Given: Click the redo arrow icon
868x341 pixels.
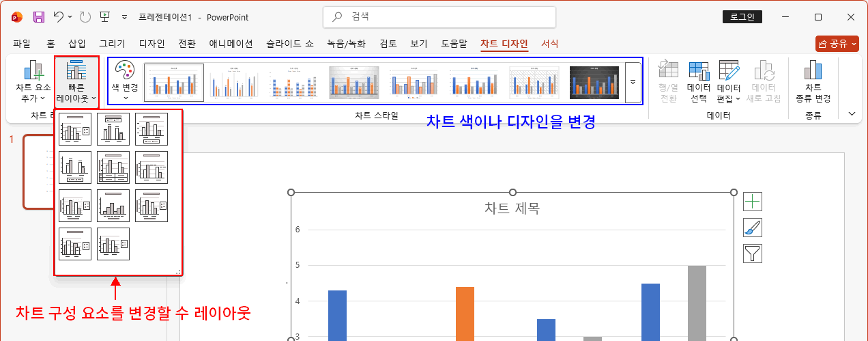Looking at the screenshot, I should coord(85,17).
